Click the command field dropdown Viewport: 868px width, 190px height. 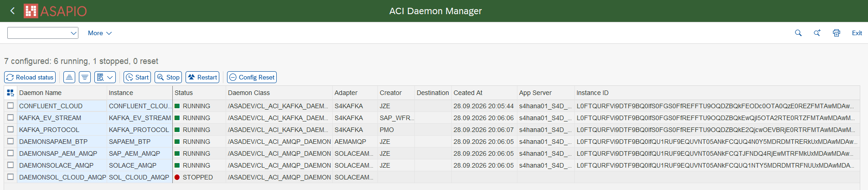[73, 33]
